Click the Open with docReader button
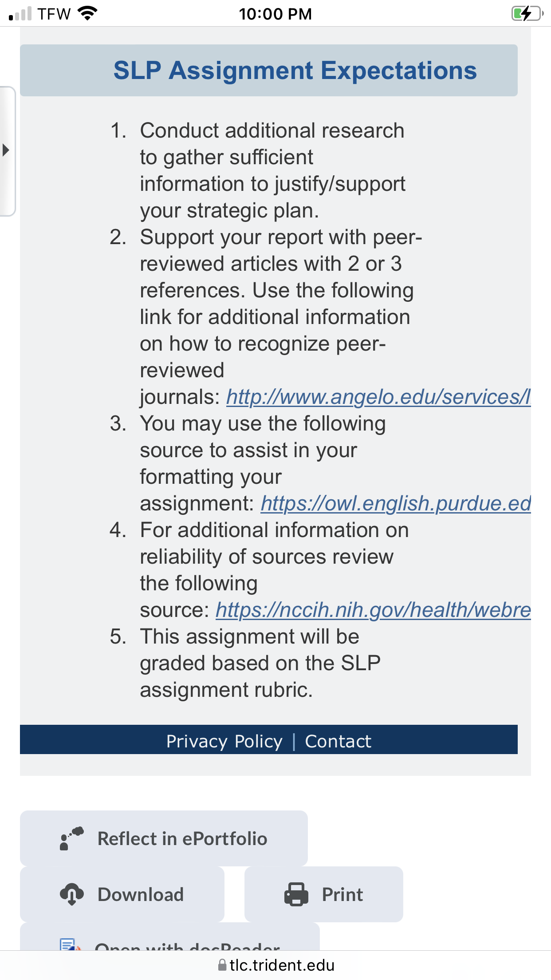The height and width of the screenshot is (980, 551). [170, 937]
